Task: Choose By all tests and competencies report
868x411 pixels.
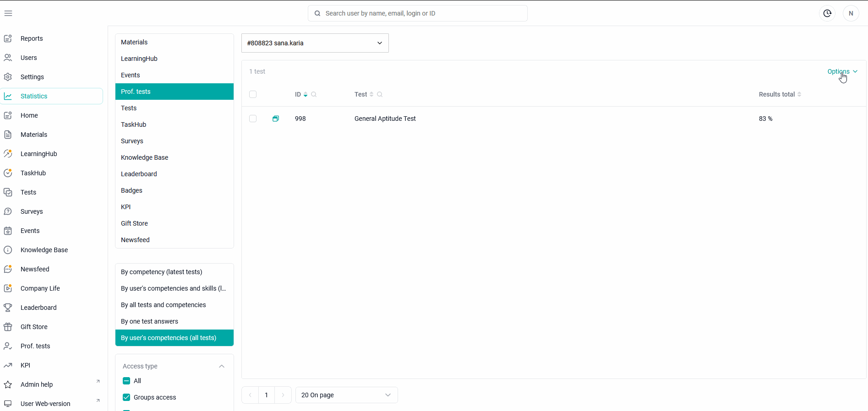Action: click(x=175, y=305)
